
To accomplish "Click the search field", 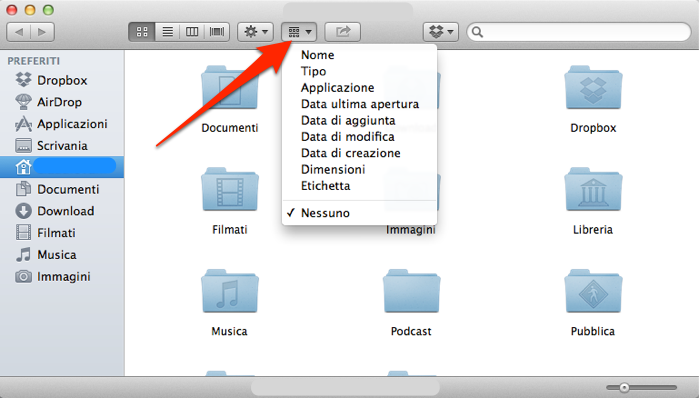I will pos(579,32).
